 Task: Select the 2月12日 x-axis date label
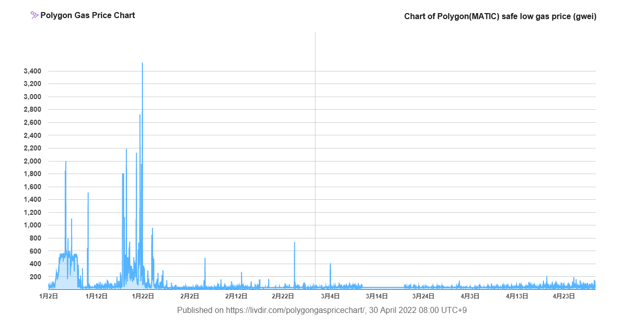coord(236,296)
